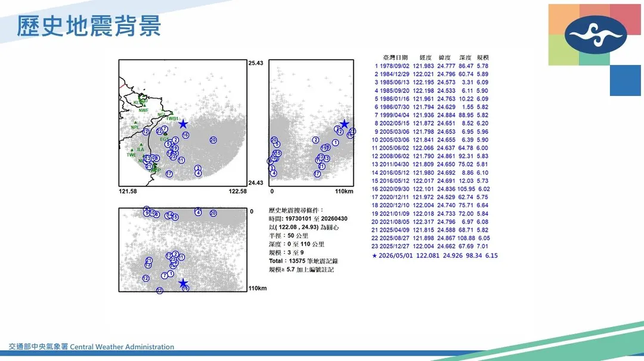644x361 pixels.
Task: Click the blue star in the 110km side section
Action: click(x=344, y=124)
